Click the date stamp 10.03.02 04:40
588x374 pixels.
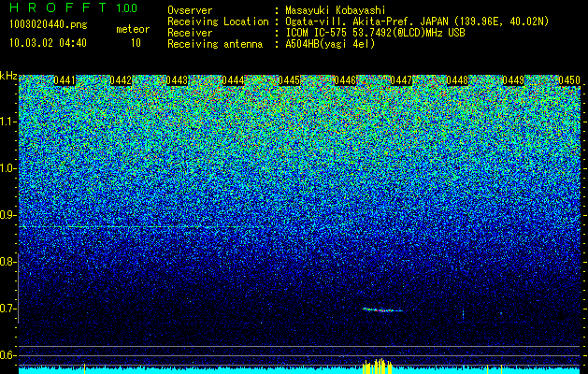[48, 43]
